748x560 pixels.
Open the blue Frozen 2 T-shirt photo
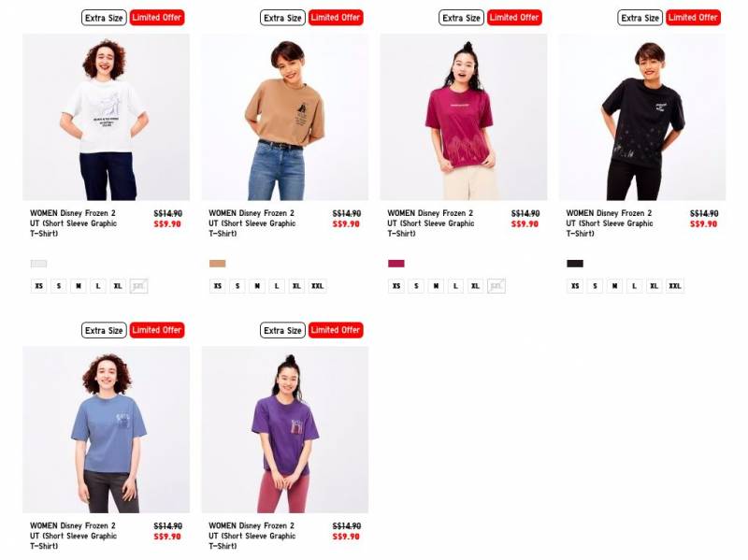(106, 429)
